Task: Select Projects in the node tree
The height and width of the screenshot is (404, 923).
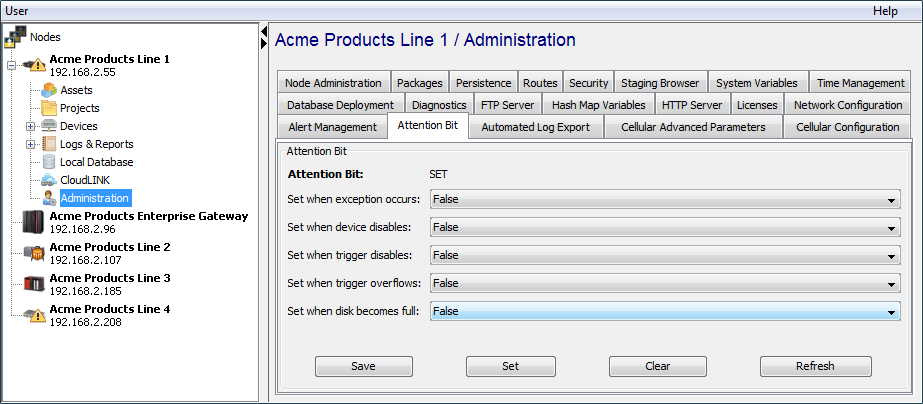Action: tap(80, 108)
